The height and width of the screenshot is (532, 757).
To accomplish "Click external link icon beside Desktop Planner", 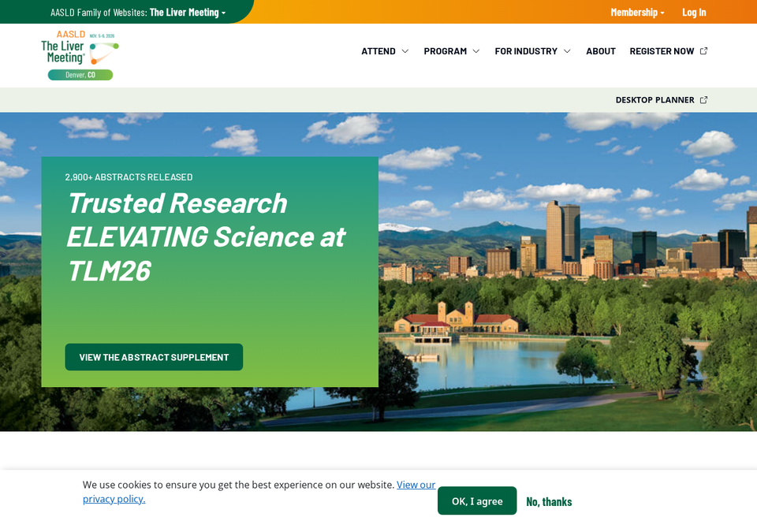I will (x=703, y=100).
